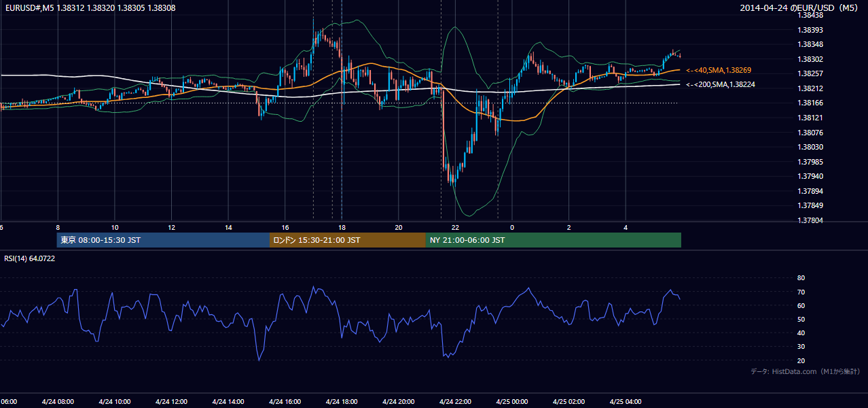868x408 pixels.
Task: Click the EURUSD#,M5 symbol header text
Action: pyautogui.click(x=90, y=7)
